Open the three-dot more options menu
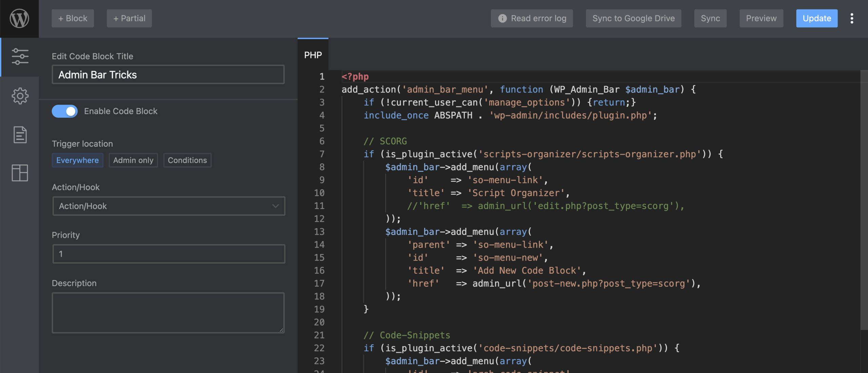Screen dimensions: 868x373 point(852,18)
